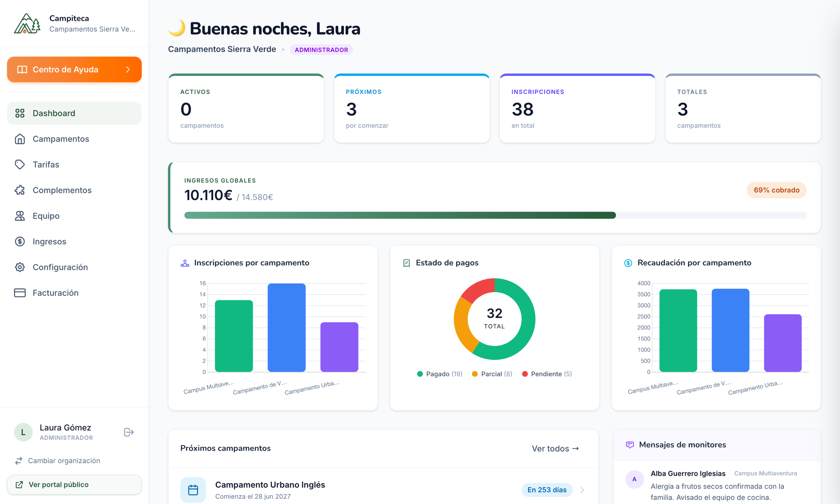Click the Dashboard grid icon
This screenshot has height=504, width=840.
(20, 113)
